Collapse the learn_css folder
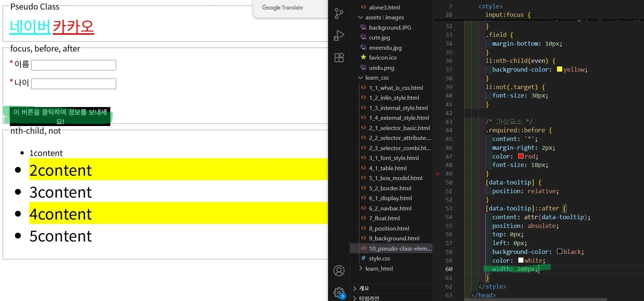This screenshot has width=644, height=301. pos(360,77)
